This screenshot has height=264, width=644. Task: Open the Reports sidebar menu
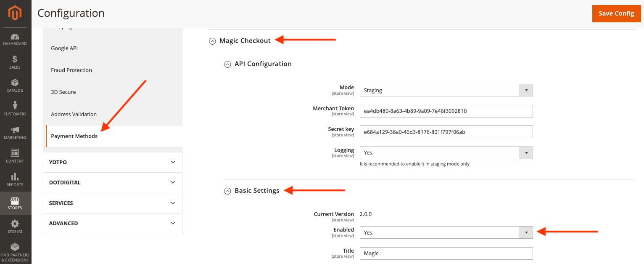pos(15,180)
